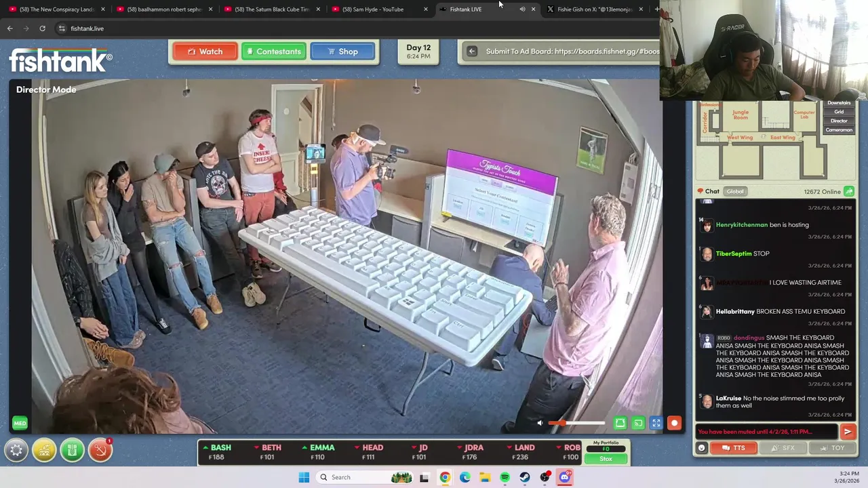Click username Henrykitchenman in chat
Screen dimensions: 868x488
(742, 225)
